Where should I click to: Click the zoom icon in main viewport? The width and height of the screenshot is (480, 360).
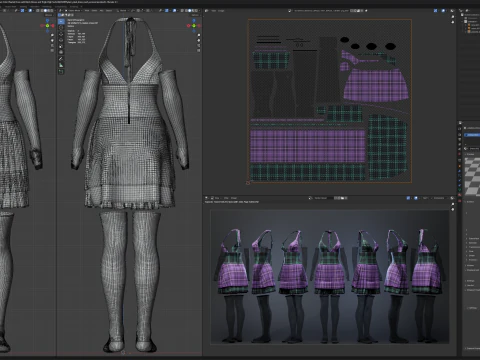tap(199, 35)
